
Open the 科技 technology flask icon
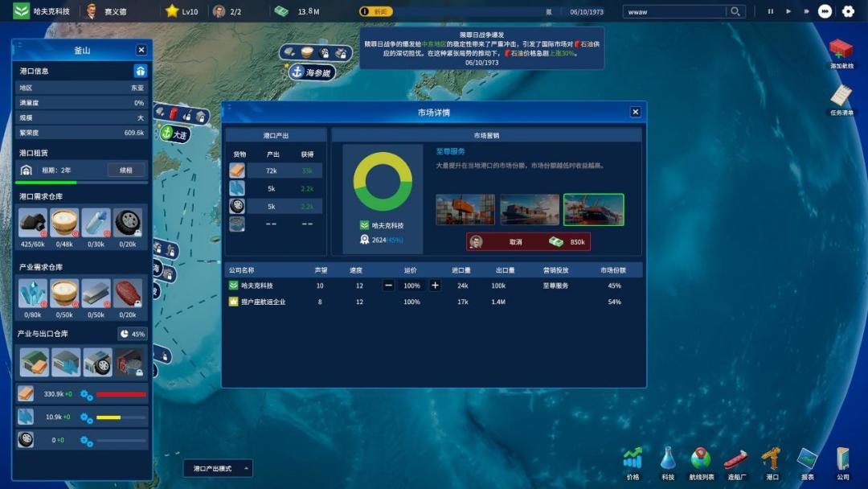[x=668, y=463]
